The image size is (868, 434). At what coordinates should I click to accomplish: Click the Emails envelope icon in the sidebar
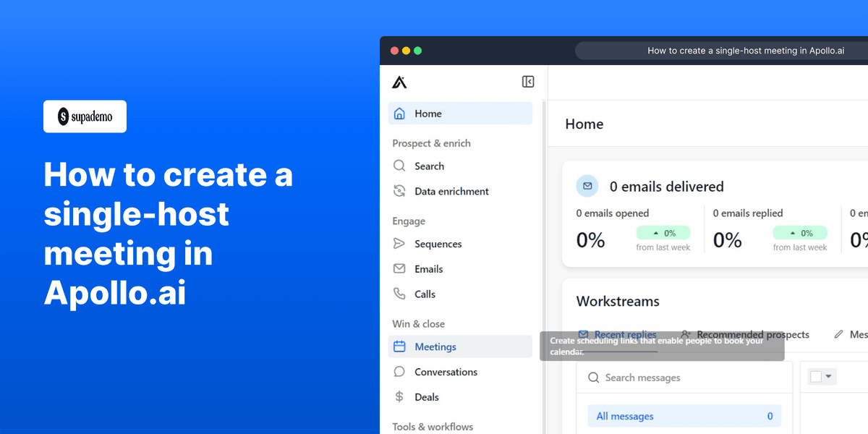pos(399,268)
